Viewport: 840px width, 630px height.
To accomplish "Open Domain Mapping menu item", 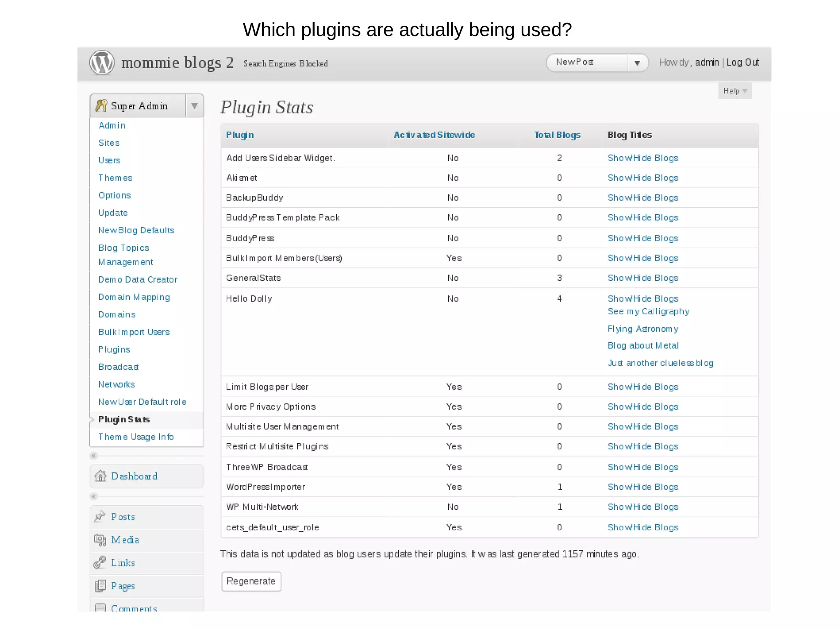I will 134,297.
